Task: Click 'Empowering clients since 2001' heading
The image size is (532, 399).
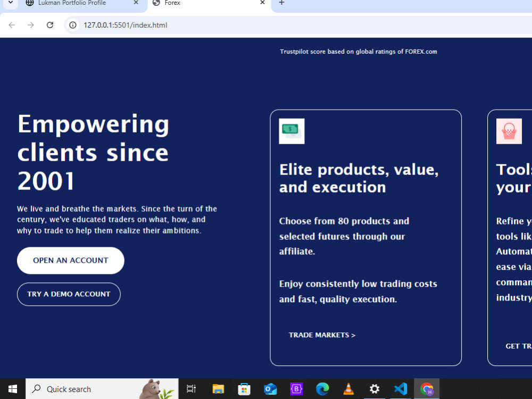Action: tap(93, 152)
